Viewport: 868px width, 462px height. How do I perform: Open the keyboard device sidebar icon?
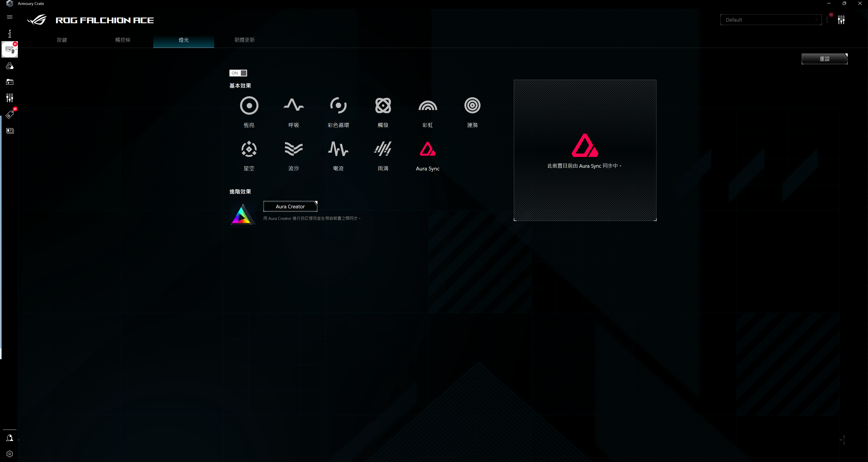tap(10, 50)
